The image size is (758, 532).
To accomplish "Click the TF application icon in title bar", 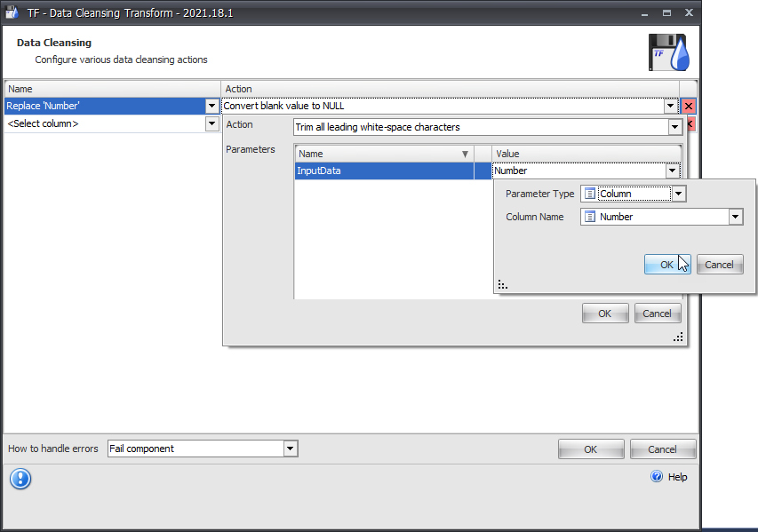I will (12, 12).
